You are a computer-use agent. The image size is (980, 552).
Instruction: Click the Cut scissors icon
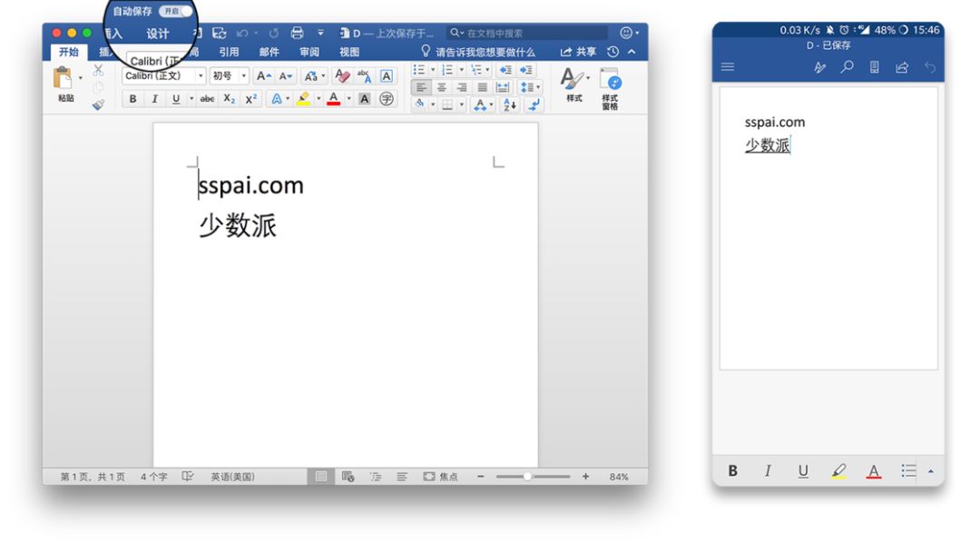point(98,70)
